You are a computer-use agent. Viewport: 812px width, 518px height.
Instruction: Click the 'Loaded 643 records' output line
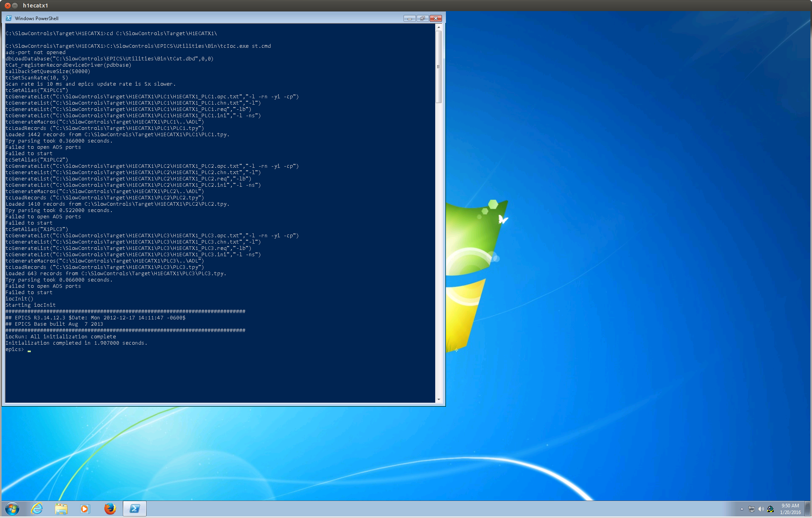pos(116,274)
